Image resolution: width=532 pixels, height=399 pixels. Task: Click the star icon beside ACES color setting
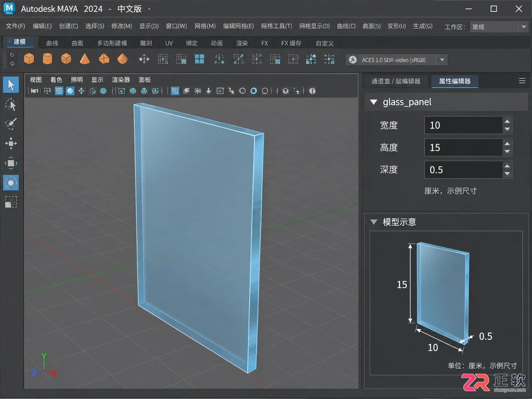pyautogui.click(x=353, y=60)
